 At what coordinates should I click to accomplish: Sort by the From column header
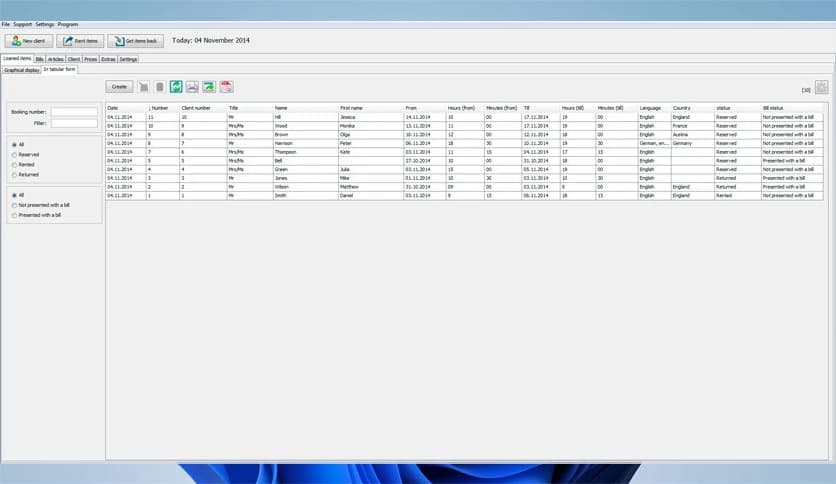(x=424, y=108)
